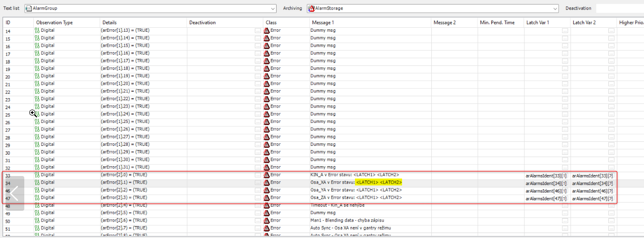This screenshot has width=644, height=238.
Task: Click the AlarmStorage icon in Archiving field
Action: 311,8
